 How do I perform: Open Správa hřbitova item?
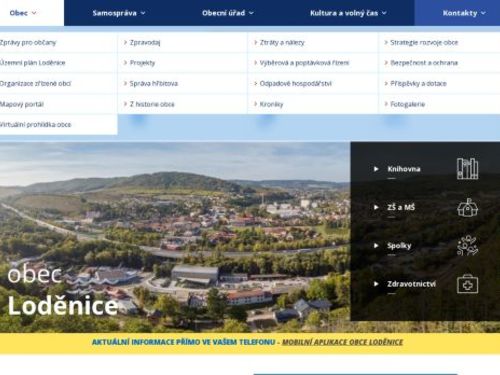click(154, 83)
